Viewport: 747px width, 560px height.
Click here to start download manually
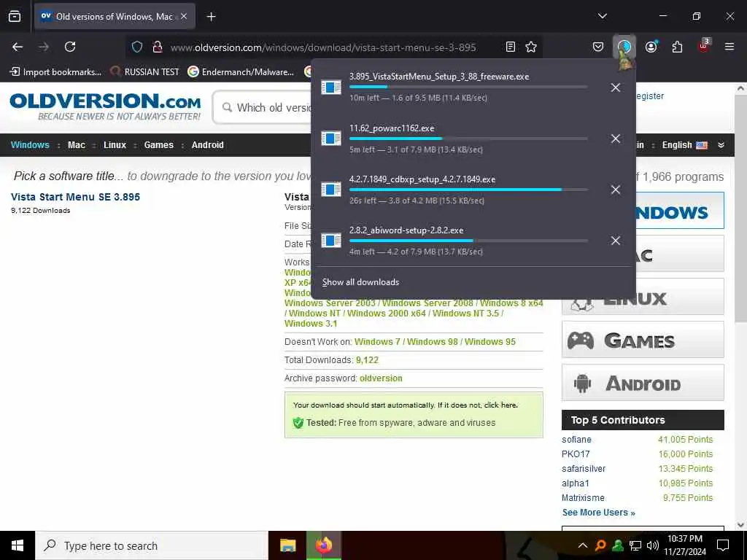[500, 405]
